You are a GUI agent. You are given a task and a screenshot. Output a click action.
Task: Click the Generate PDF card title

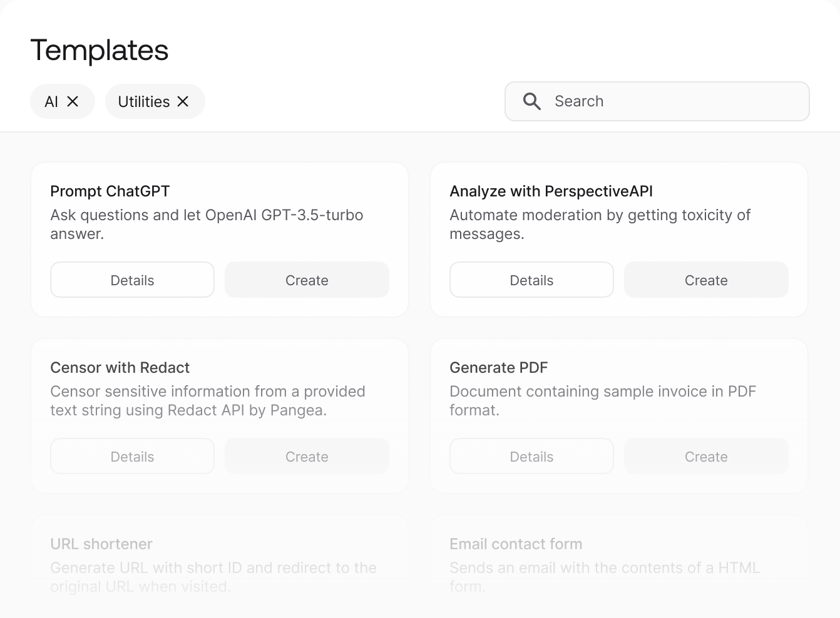click(498, 368)
